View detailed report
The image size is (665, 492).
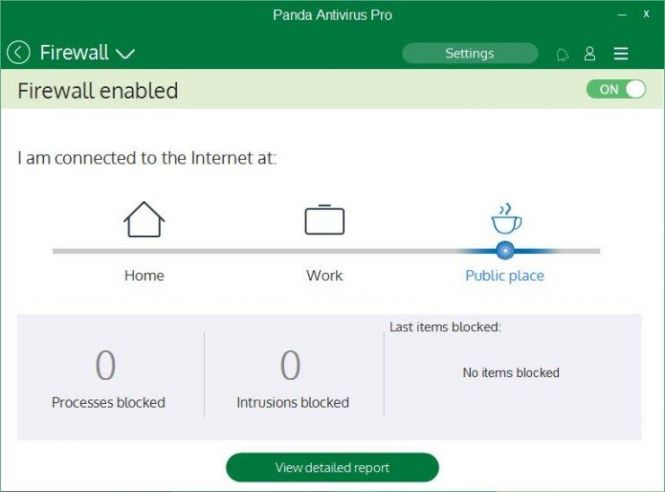point(332,467)
